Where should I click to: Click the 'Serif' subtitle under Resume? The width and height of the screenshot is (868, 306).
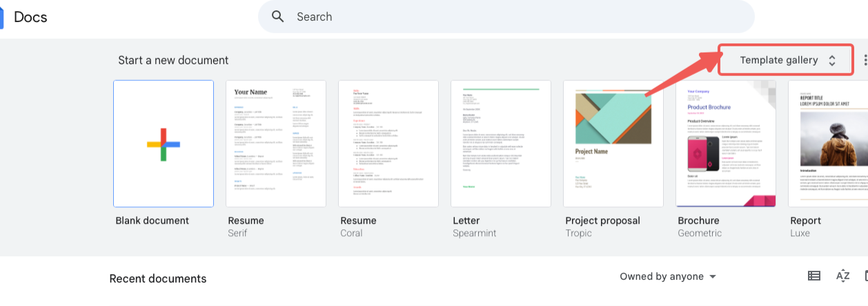237,233
